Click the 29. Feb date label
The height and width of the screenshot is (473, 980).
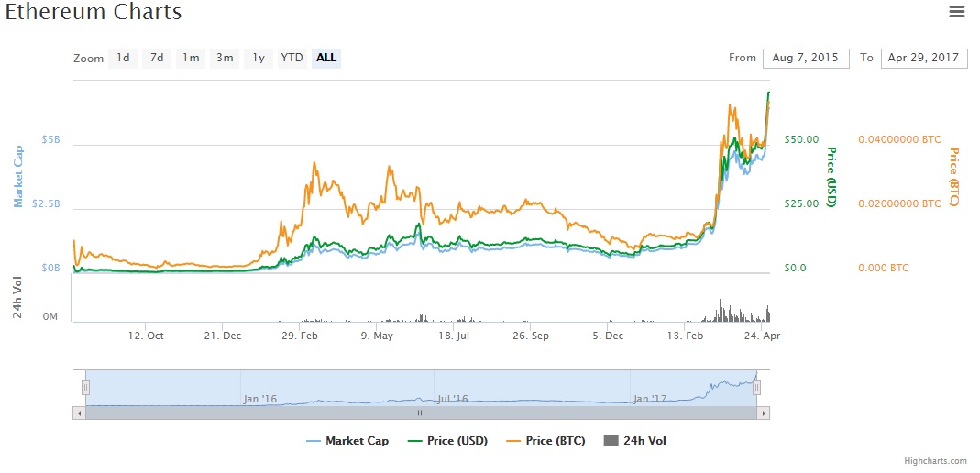tap(300, 335)
